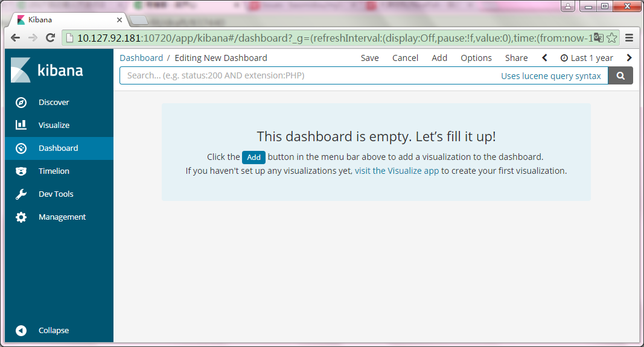
Task: Open Discover in the sidebar
Action: (54, 102)
